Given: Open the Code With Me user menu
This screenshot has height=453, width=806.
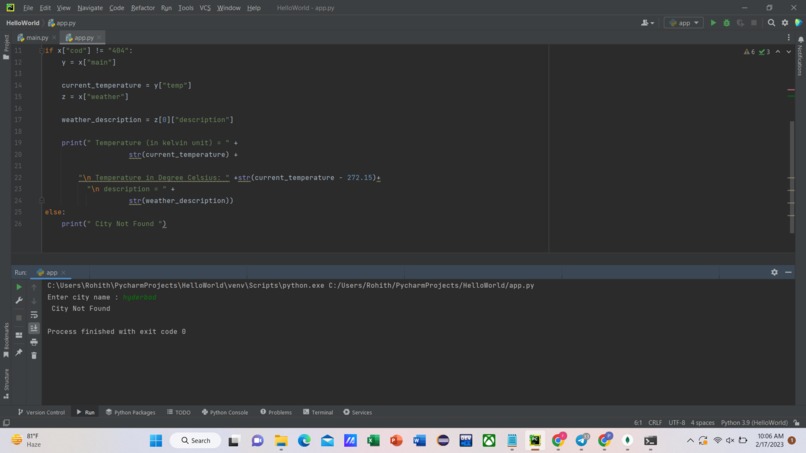Looking at the screenshot, I should pyautogui.click(x=647, y=23).
